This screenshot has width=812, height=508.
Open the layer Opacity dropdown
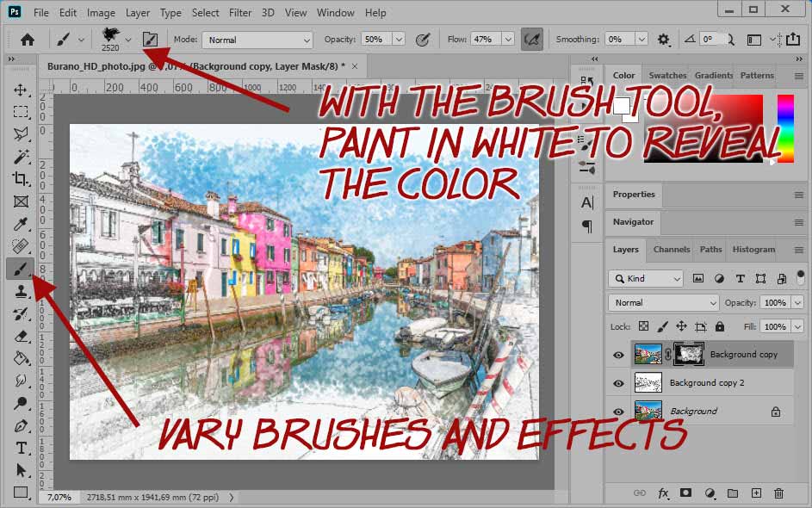tap(798, 302)
